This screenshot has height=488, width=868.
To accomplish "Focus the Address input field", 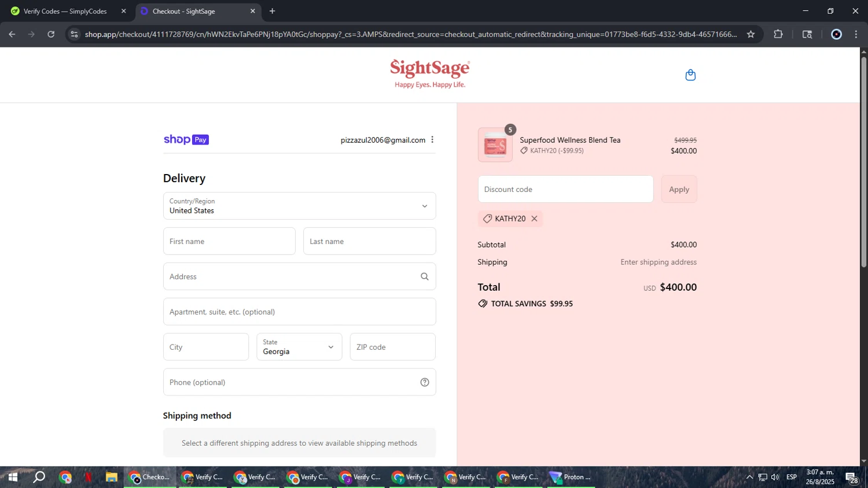I will 299,276.
